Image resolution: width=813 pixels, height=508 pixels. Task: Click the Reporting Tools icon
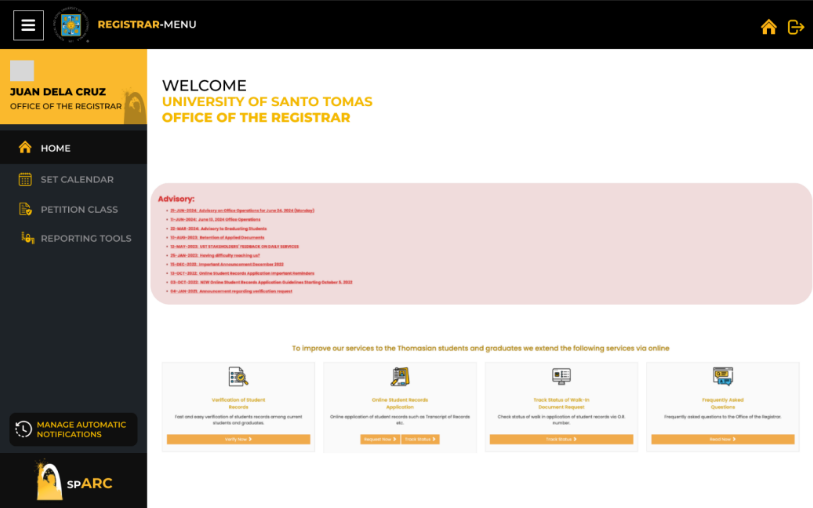coord(27,238)
